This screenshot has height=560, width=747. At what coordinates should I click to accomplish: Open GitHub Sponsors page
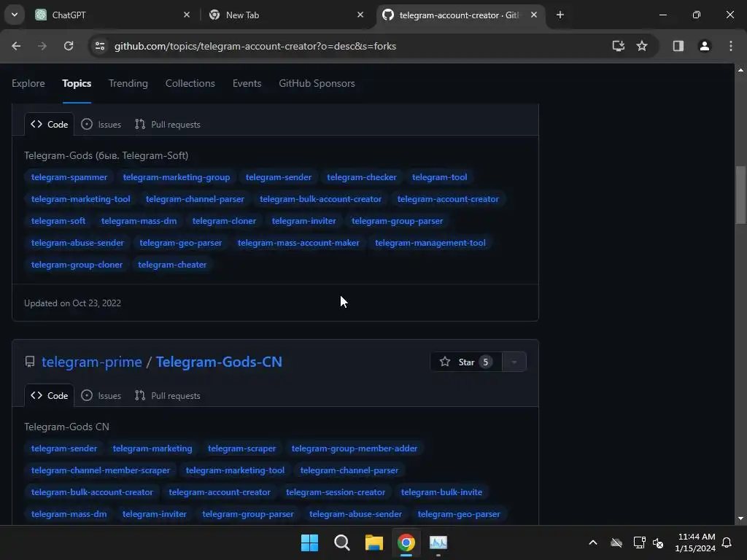317,83
